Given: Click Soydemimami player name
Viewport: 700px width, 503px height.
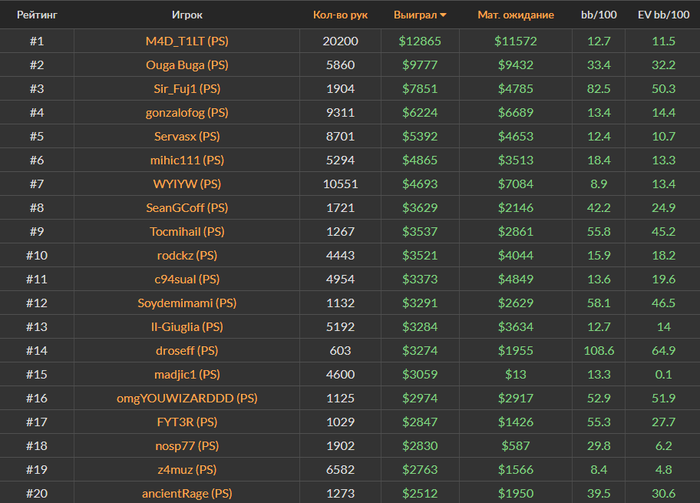Looking at the screenshot, I should pos(187,303).
